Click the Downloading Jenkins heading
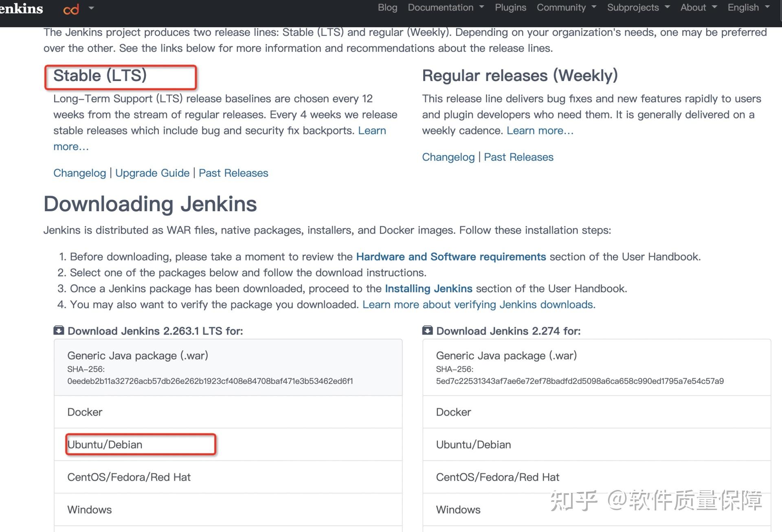Viewport: 782px width, 532px height. click(150, 204)
